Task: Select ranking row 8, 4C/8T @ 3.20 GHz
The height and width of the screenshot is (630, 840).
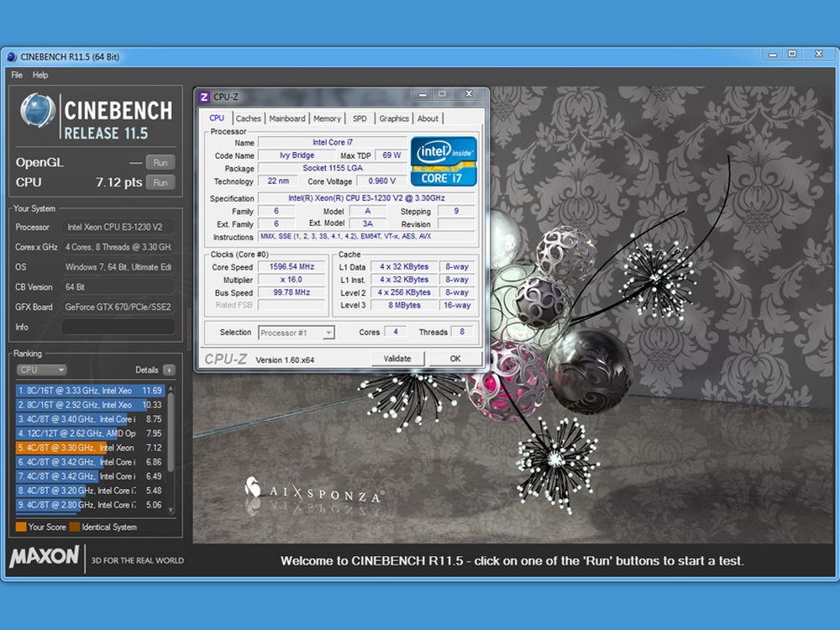Action: click(90, 491)
